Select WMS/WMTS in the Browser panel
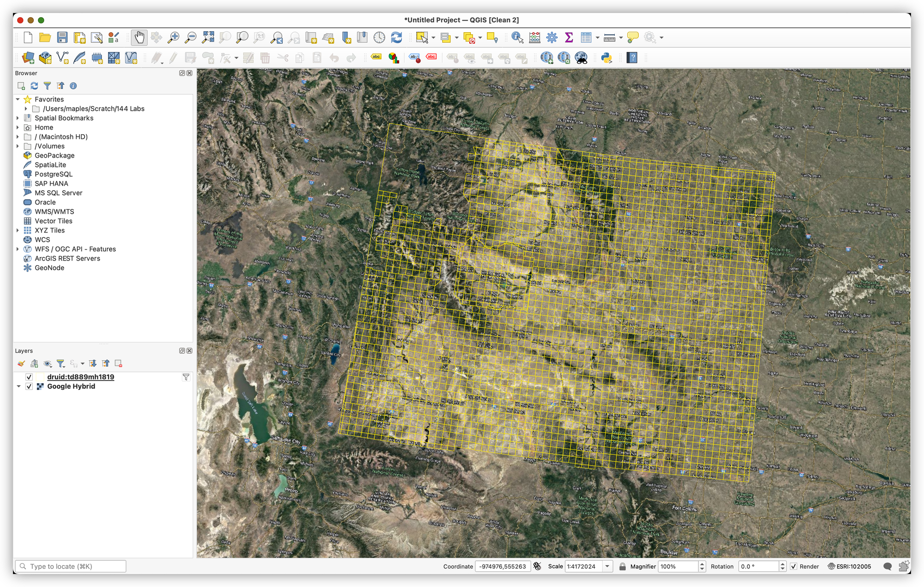This screenshot has height=587, width=924. [54, 212]
